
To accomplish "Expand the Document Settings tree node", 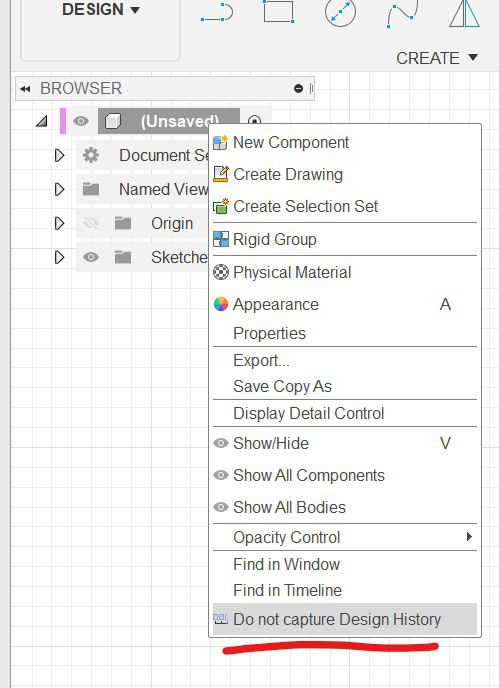I will tap(60, 155).
